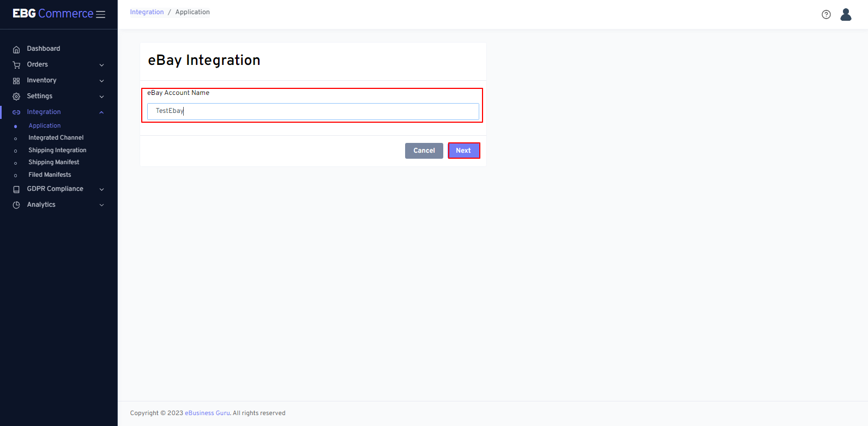Expand the GDPR Compliance chevron
This screenshot has height=426, width=868.
(x=101, y=189)
